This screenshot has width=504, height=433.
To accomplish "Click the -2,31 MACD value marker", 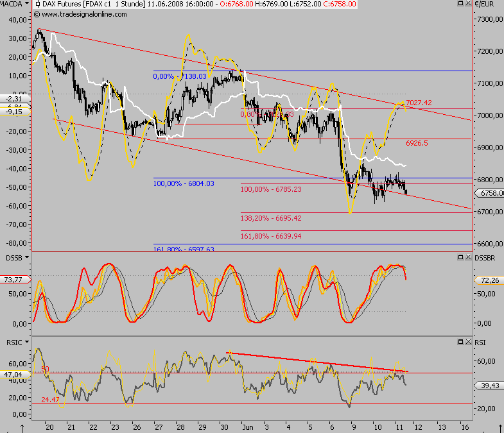I will point(15,99).
